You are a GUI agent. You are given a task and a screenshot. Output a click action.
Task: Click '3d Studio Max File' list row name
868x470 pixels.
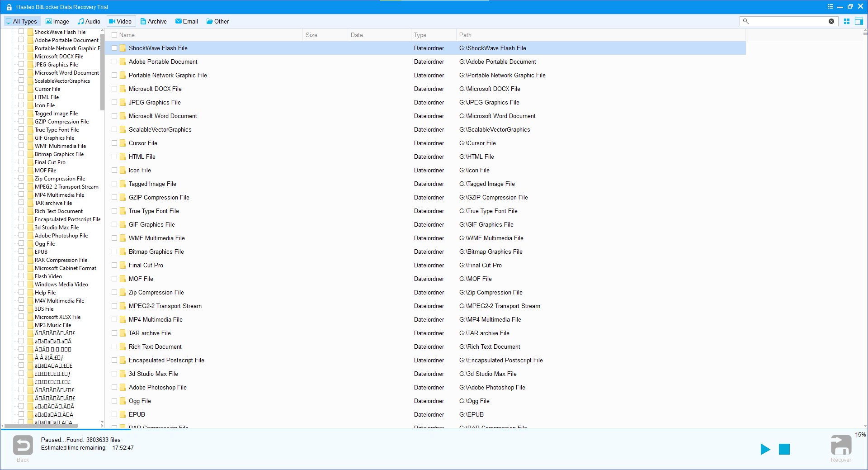point(153,374)
